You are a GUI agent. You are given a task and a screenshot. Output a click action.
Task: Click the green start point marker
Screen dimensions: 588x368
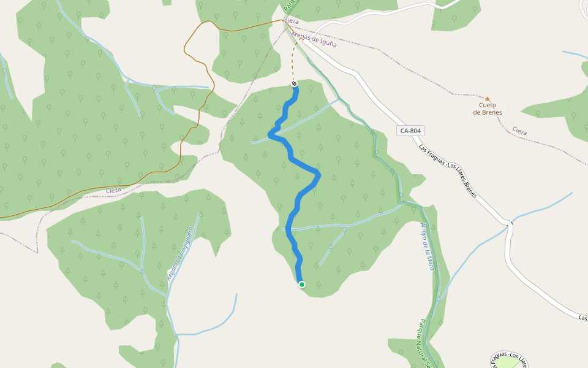(x=302, y=285)
